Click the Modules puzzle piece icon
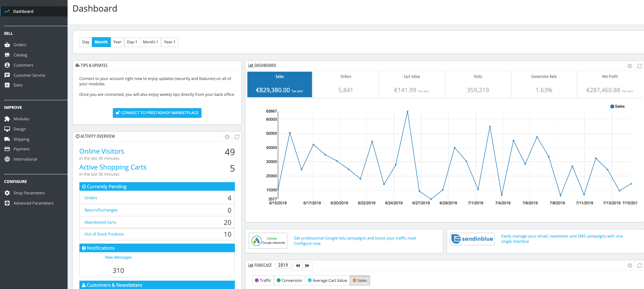Screen dimensions: 644x289 pos(7,119)
